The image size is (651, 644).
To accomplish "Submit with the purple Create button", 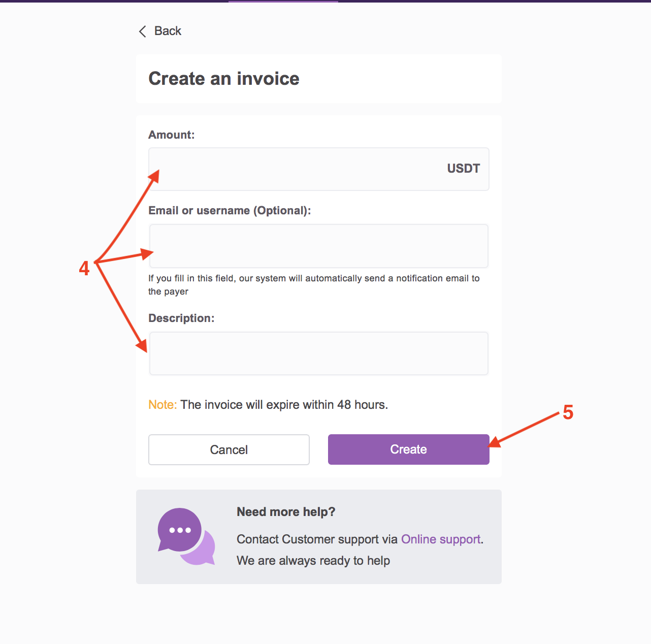I will pos(409,449).
